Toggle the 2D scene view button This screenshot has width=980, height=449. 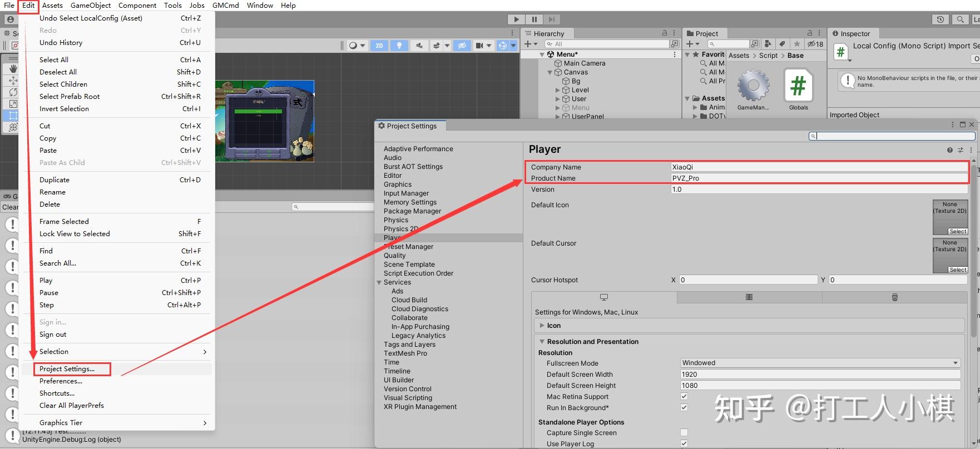379,46
